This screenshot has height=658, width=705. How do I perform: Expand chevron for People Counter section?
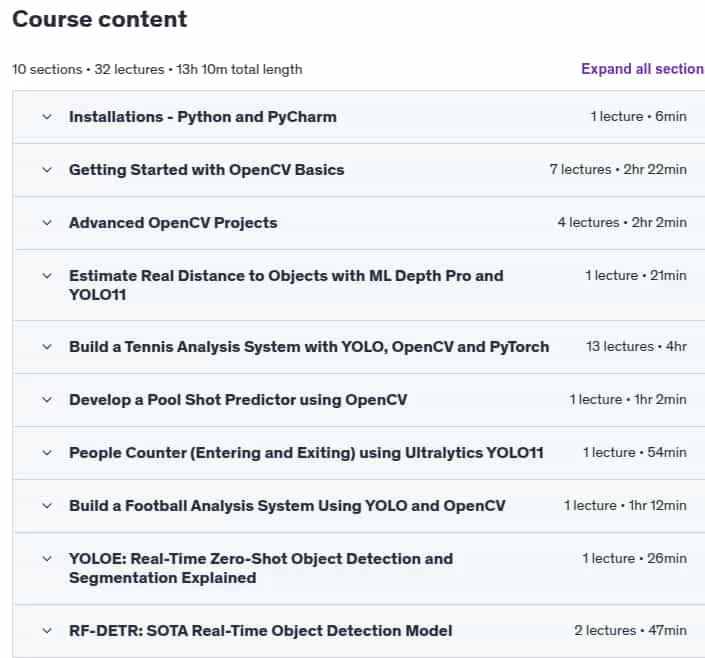point(47,452)
